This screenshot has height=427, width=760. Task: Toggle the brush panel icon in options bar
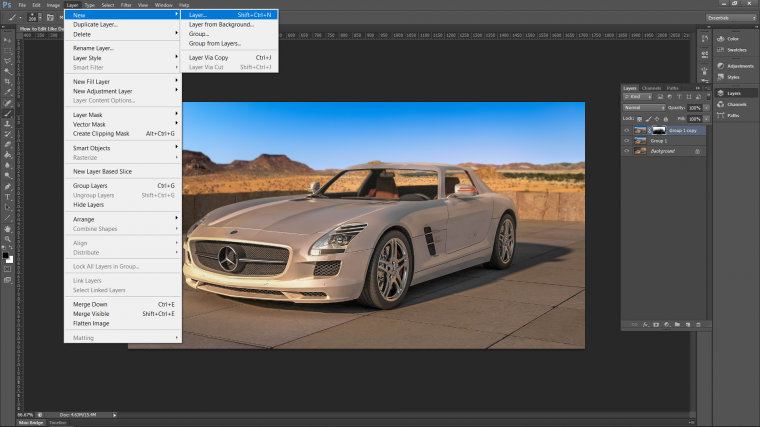(50, 17)
